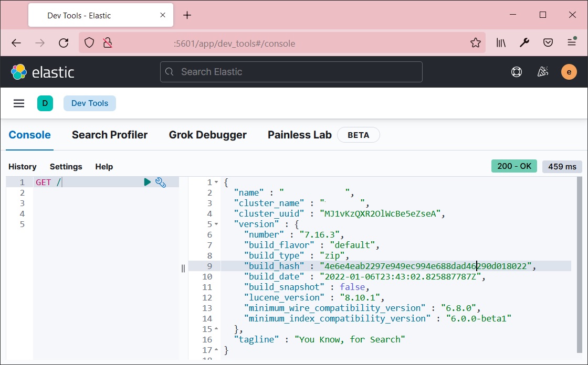Click the tracking protection shield icon

click(89, 43)
